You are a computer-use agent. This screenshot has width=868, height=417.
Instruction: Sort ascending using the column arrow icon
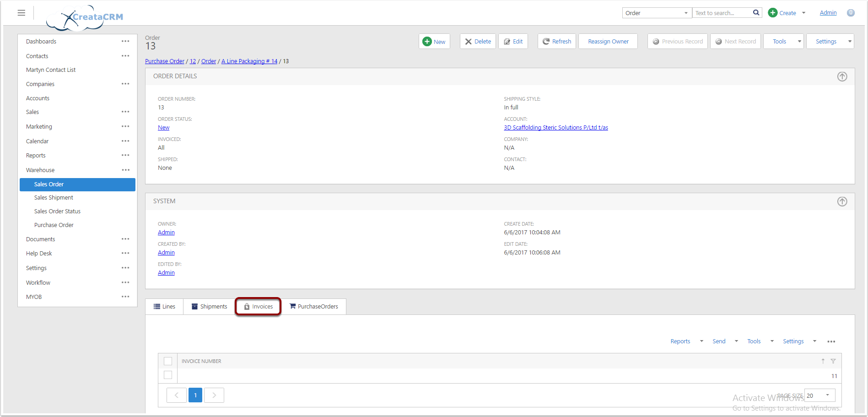pos(823,361)
